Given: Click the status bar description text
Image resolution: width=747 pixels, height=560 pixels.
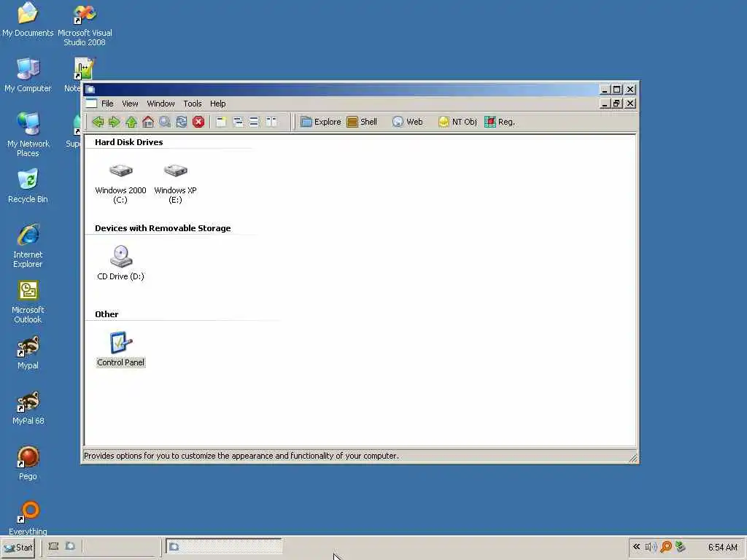Looking at the screenshot, I should tap(241, 456).
